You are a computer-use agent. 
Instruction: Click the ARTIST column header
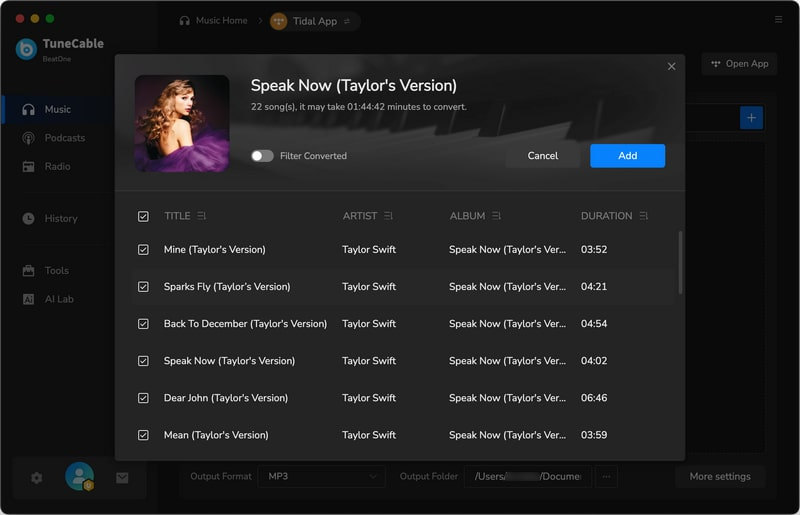pyautogui.click(x=360, y=216)
